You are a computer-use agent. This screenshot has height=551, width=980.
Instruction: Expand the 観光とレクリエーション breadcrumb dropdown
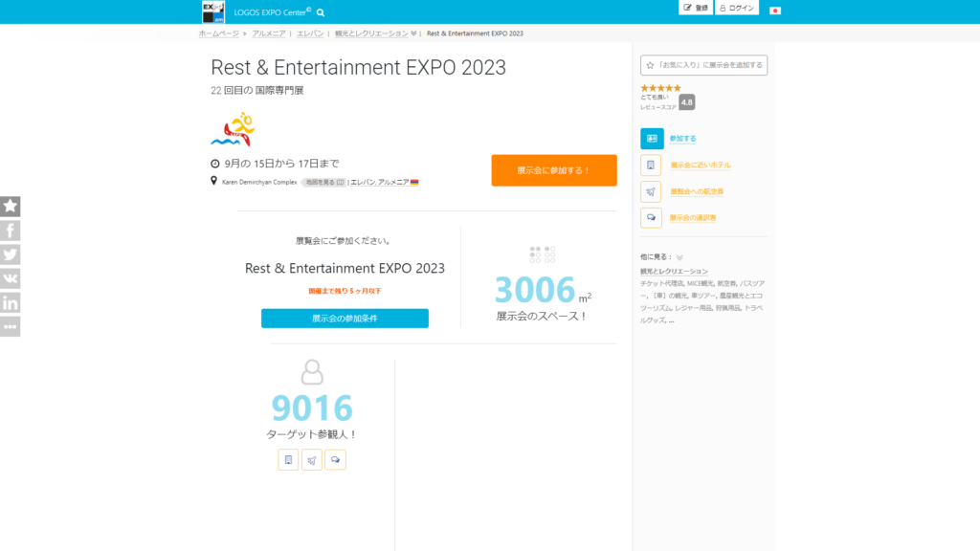413,33
